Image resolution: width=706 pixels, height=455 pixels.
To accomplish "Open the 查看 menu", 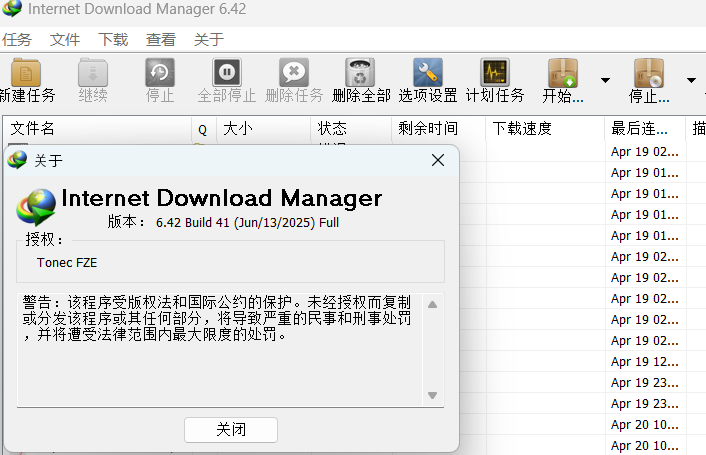I will (x=161, y=40).
